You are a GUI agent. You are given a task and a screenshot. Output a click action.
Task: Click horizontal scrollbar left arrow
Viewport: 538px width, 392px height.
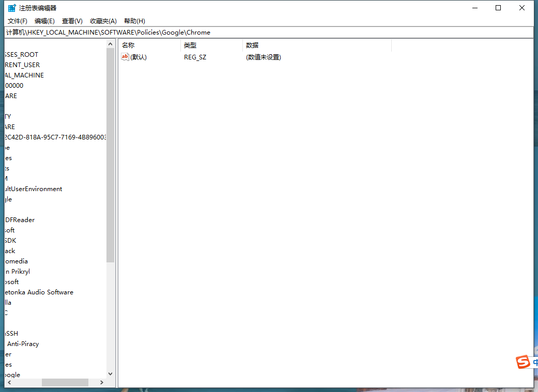click(x=9, y=382)
